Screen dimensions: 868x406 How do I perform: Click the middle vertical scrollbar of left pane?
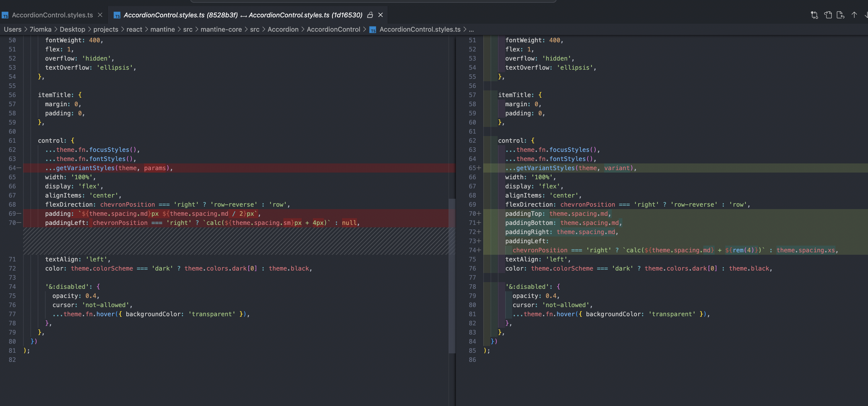pos(452,276)
